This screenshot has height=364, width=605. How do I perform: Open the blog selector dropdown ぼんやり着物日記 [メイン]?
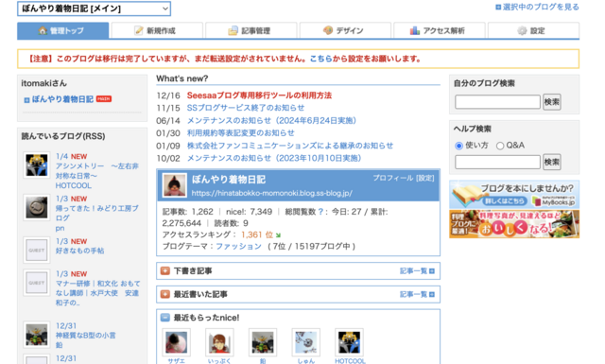[94, 9]
